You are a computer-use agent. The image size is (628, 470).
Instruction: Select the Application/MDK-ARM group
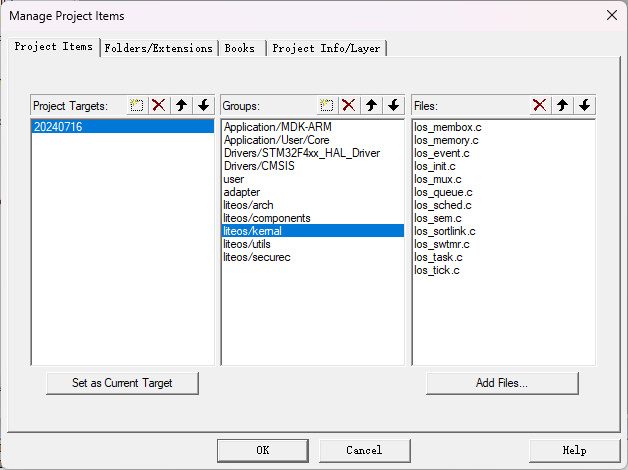coord(313,127)
